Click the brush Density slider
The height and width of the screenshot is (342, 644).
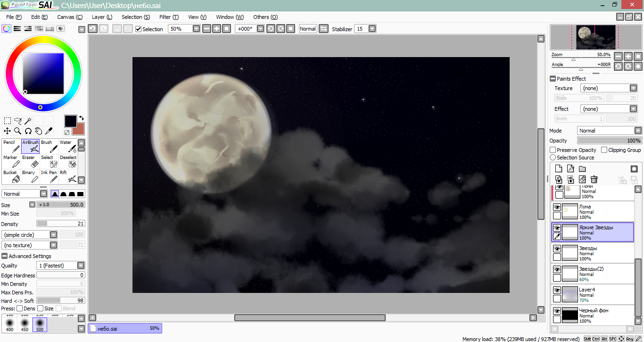point(61,224)
